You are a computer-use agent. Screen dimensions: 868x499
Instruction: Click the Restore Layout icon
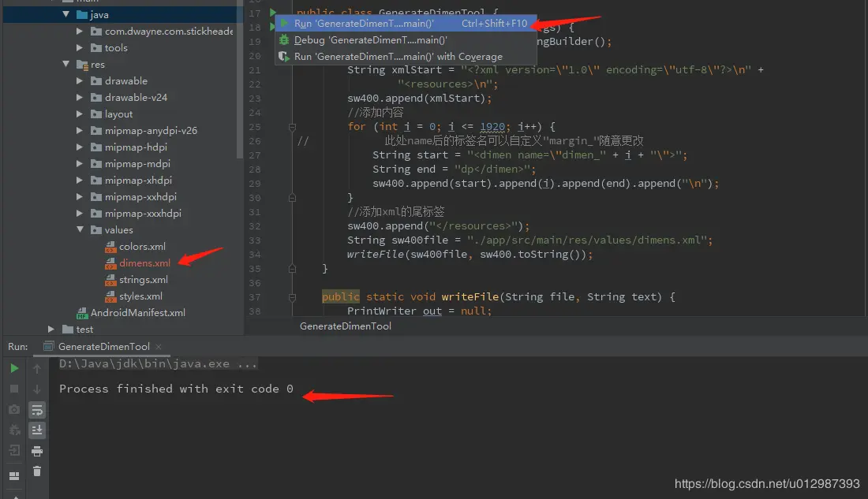pyautogui.click(x=14, y=476)
